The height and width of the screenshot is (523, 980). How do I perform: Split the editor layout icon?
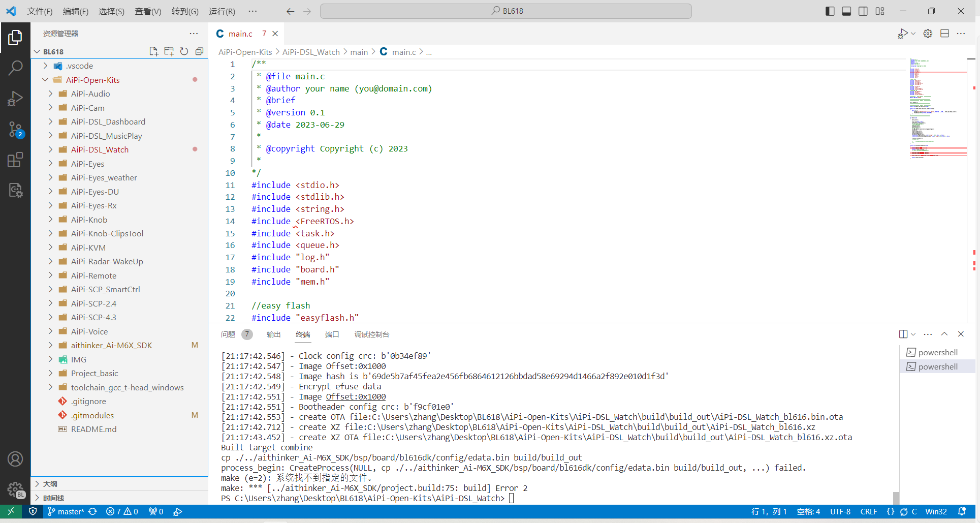click(944, 34)
